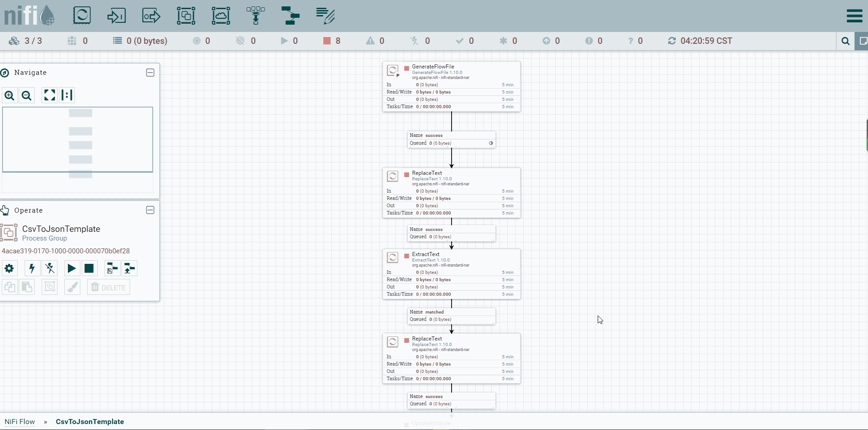Select the Processor icon in toolbar
868x430 pixels.
tap(82, 16)
